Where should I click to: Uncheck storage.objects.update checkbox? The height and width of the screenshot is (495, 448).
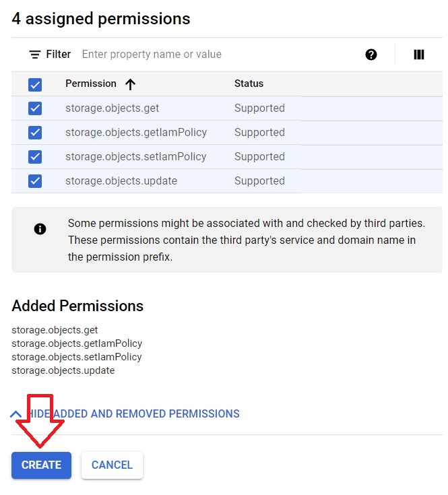click(x=35, y=181)
